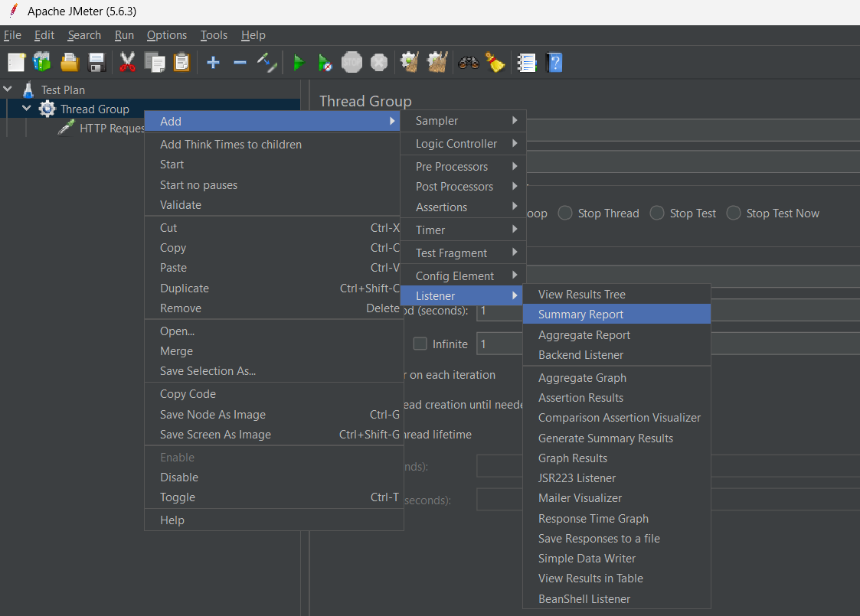Expand the Assertions submenu
This screenshot has height=616, width=860.
pyautogui.click(x=463, y=207)
